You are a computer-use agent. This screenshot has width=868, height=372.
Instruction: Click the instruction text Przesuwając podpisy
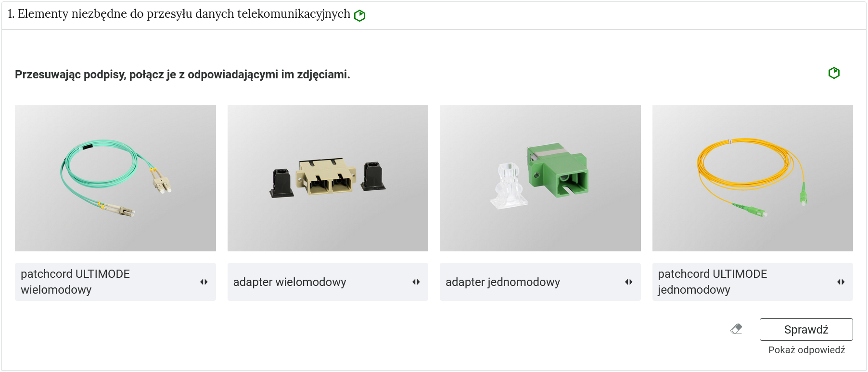[x=182, y=74]
